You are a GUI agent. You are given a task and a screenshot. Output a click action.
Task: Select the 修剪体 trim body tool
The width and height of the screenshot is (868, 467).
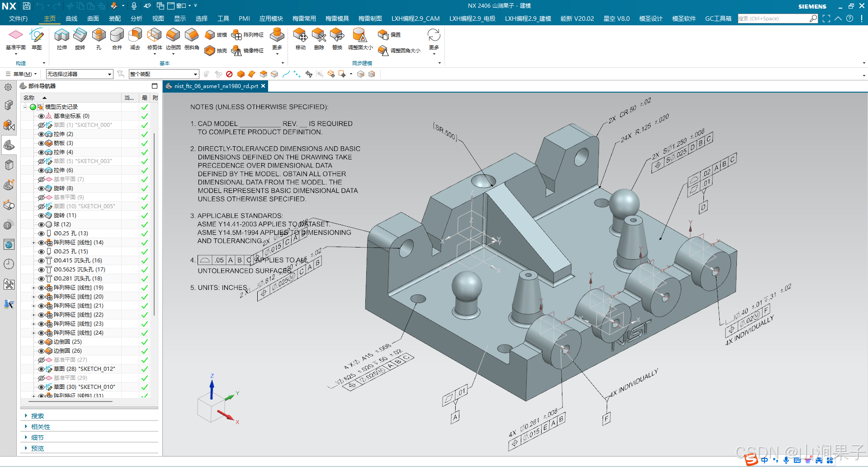click(155, 39)
